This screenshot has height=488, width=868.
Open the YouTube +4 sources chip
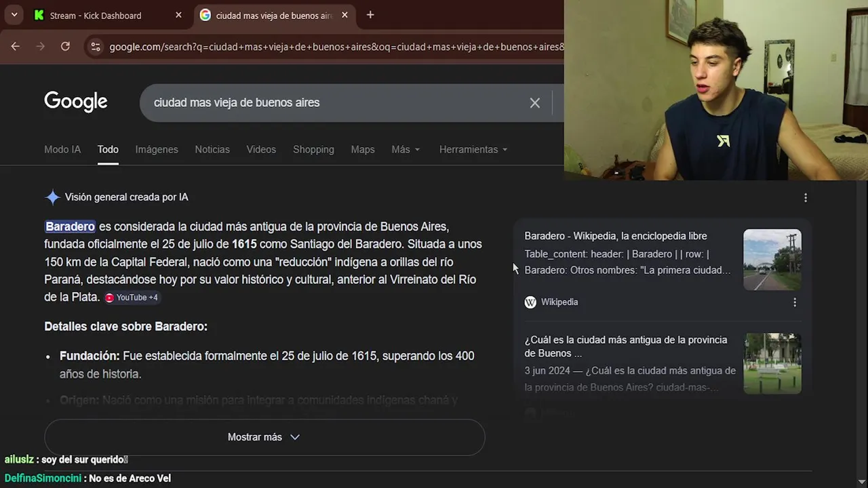[x=132, y=298]
